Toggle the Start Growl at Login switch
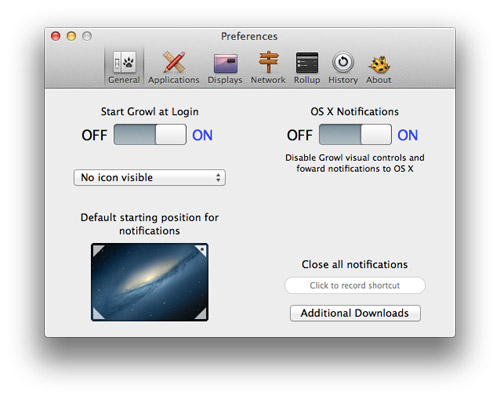500x399 pixels. [150, 134]
